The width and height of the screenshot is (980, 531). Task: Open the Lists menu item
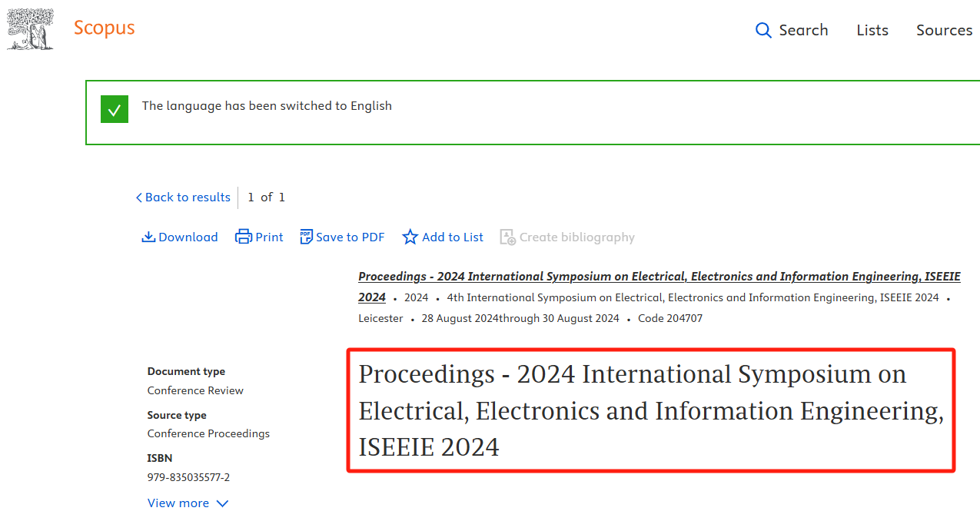click(872, 30)
